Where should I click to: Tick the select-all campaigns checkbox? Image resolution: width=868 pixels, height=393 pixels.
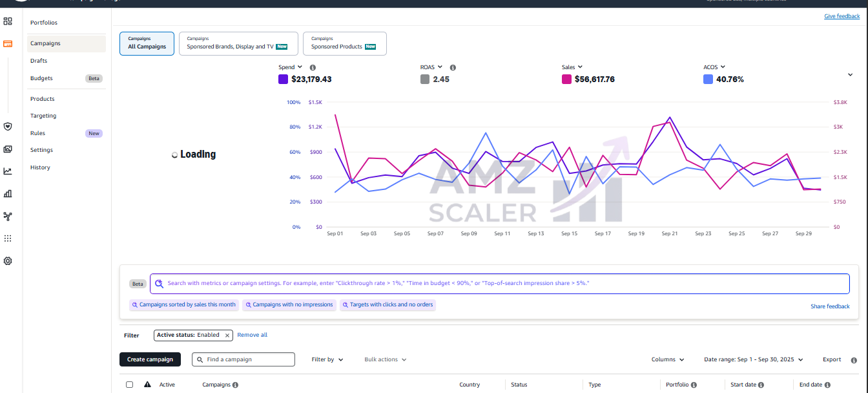click(x=129, y=385)
